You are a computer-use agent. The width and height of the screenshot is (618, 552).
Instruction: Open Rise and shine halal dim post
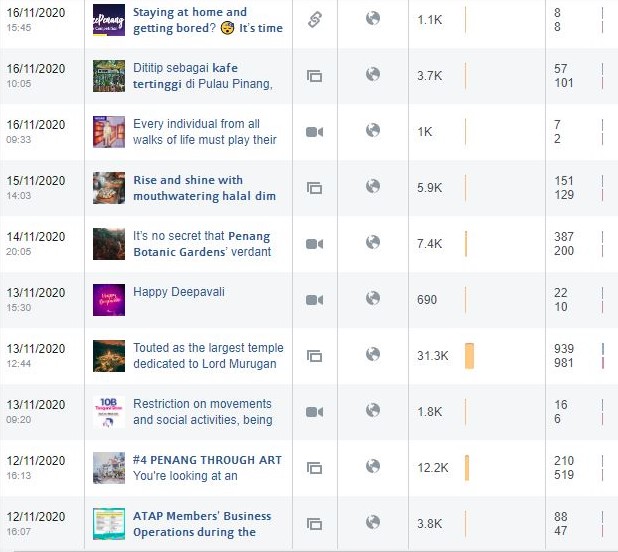point(205,188)
